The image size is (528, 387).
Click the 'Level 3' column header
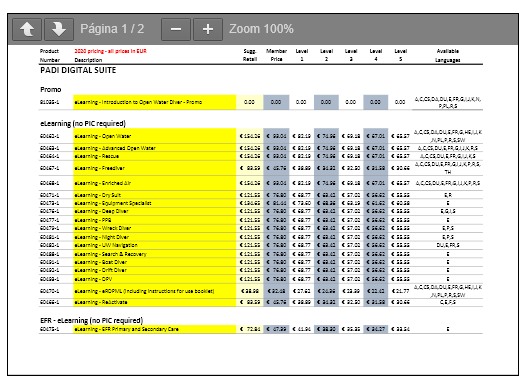(x=351, y=55)
